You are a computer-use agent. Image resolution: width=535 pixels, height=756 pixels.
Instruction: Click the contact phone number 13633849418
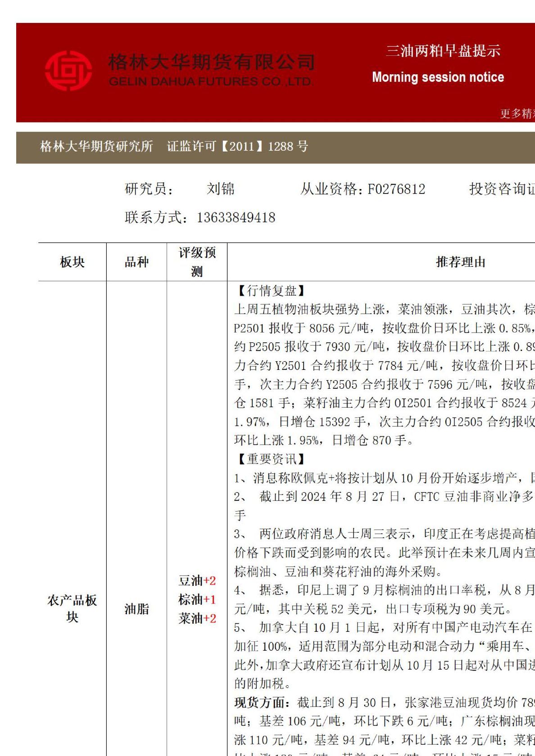coord(236,218)
